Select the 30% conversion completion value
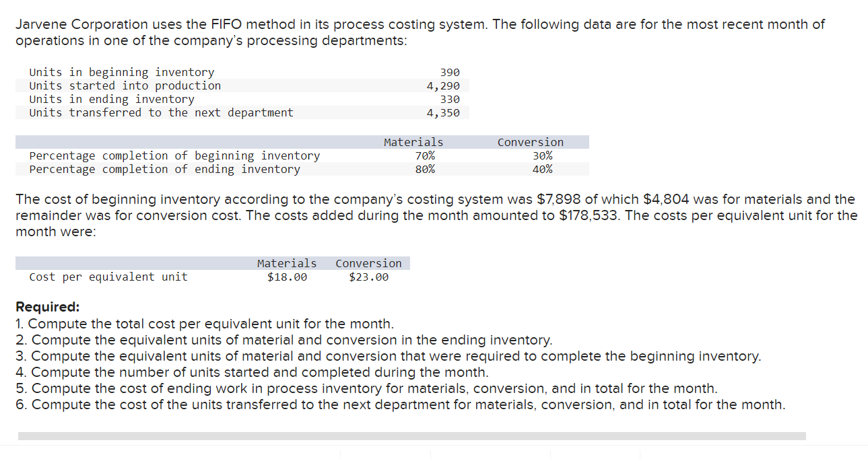This screenshot has width=868, height=459. tap(542, 155)
